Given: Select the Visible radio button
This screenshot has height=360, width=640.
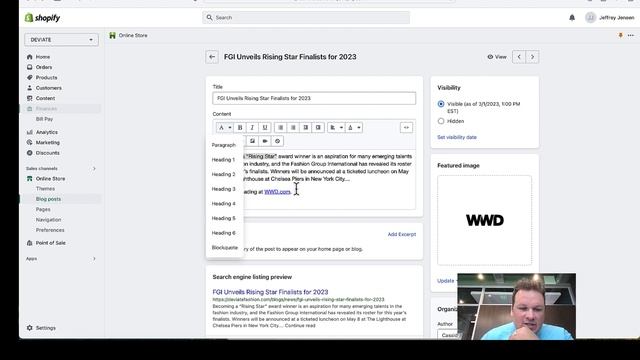Looking at the screenshot, I should pyautogui.click(x=441, y=104).
